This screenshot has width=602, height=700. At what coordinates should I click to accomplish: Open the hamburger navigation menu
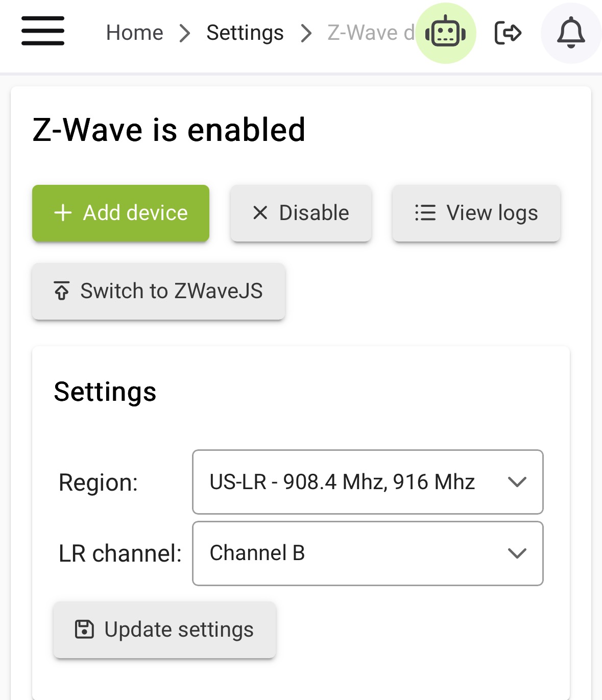tap(43, 31)
